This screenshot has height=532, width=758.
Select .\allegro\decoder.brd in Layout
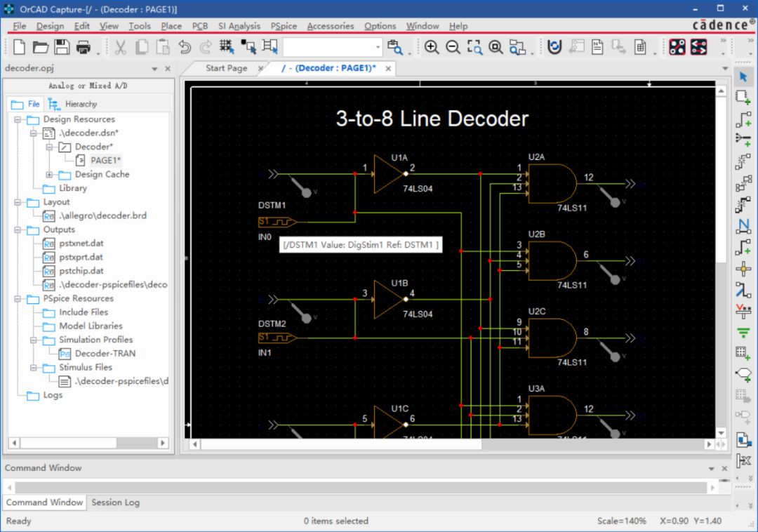click(x=102, y=216)
